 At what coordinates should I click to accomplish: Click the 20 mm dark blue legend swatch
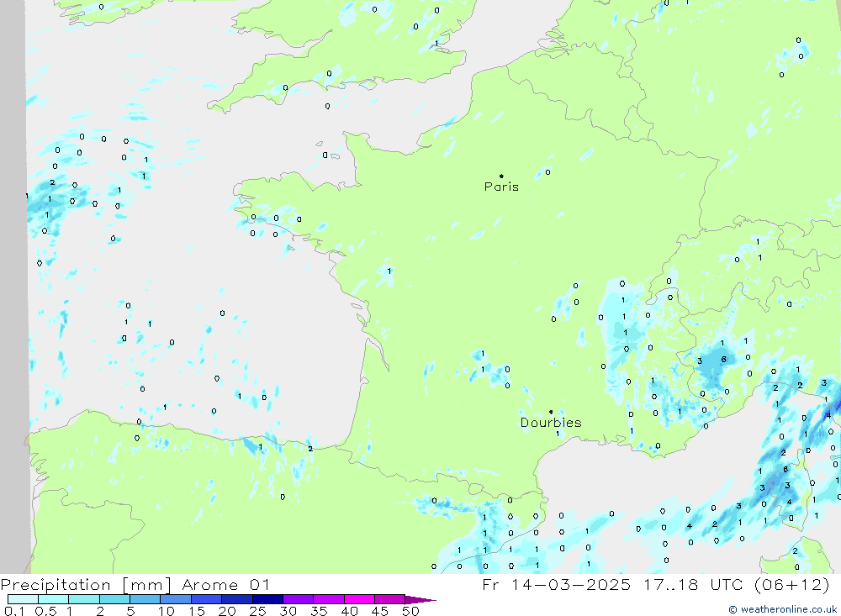(236, 599)
